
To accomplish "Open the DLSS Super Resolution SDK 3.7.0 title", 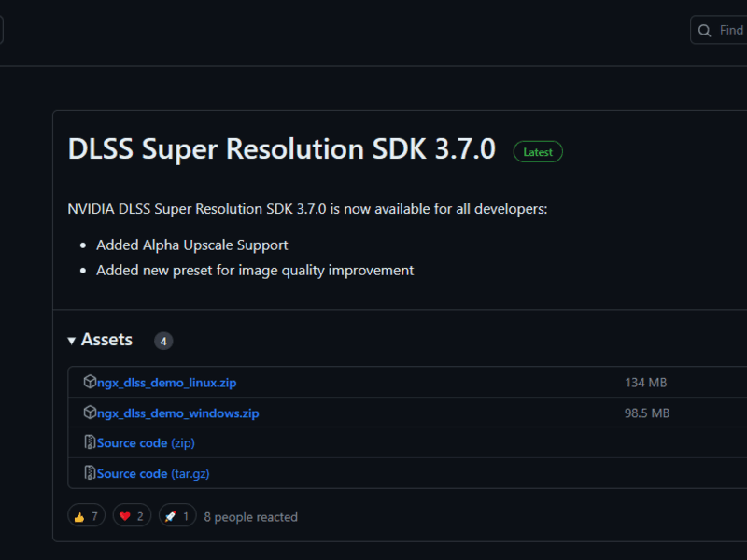I will coord(282,149).
